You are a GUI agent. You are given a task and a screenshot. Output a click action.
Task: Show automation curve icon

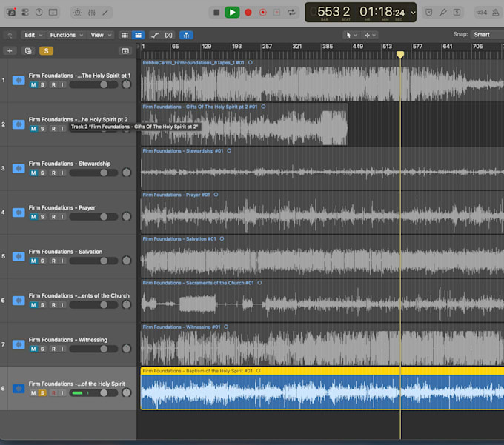coord(155,35)
